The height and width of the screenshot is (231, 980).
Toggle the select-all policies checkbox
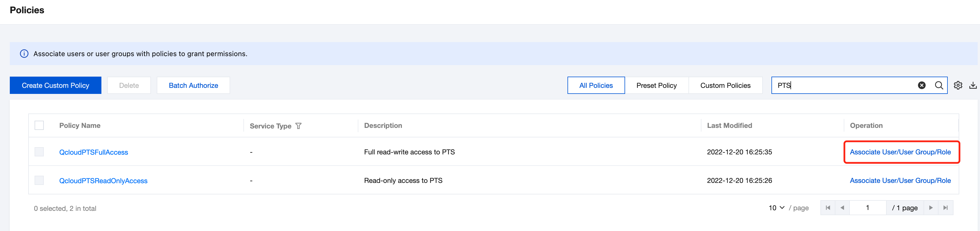click(39, 125)
